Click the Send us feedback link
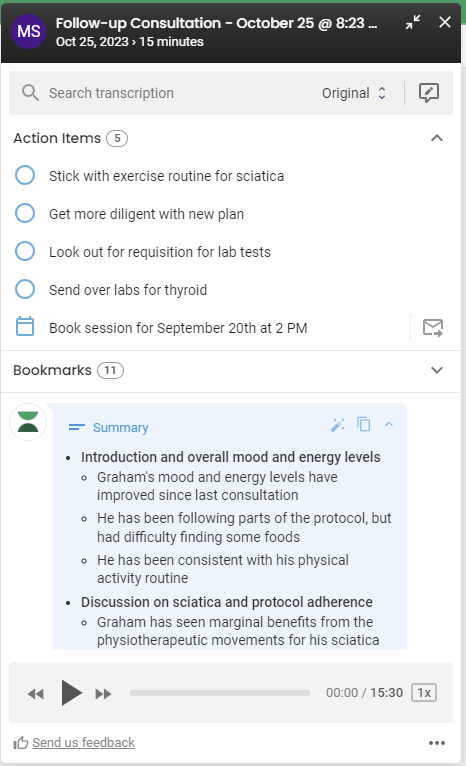 pyautogui.click(x=84, y=743)
